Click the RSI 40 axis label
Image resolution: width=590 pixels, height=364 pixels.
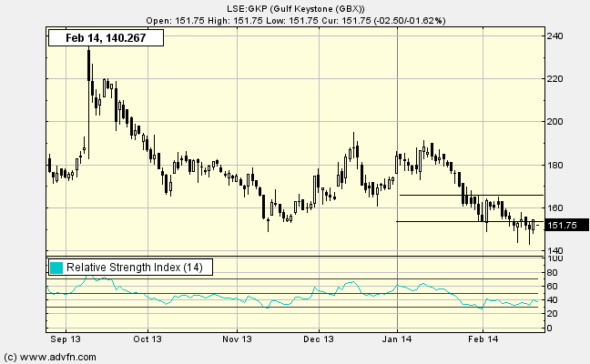tap(552, 300)
